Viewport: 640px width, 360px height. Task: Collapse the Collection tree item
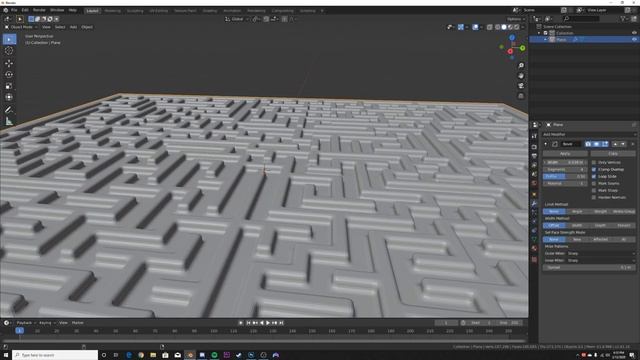539,33
